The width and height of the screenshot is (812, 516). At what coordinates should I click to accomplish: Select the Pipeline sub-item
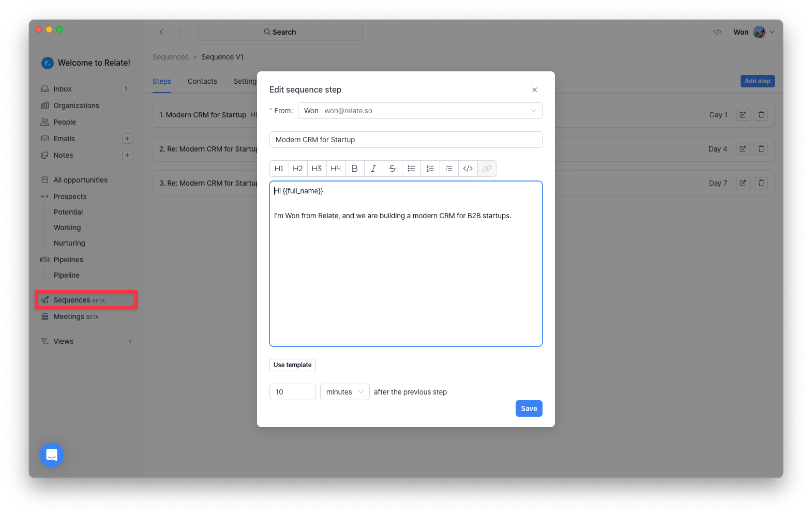(67, 275)
